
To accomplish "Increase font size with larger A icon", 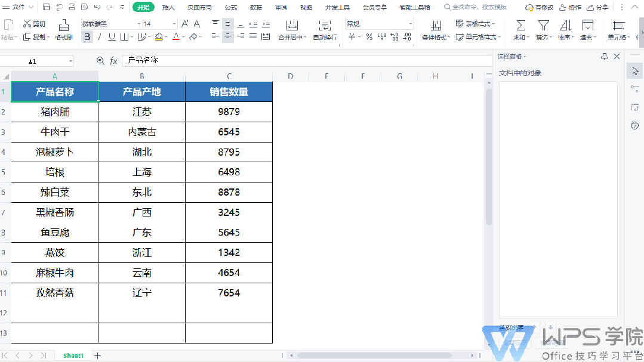I will (x=185, y=24).
